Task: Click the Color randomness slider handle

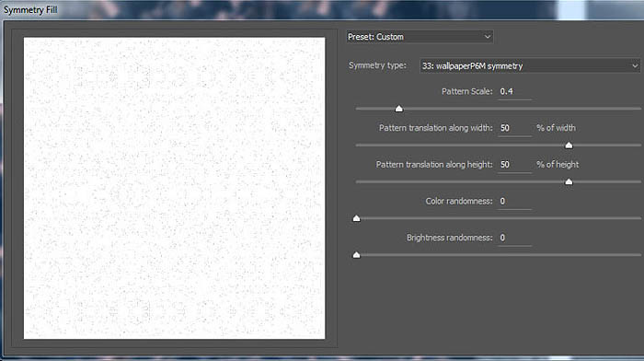Action: 357,218
